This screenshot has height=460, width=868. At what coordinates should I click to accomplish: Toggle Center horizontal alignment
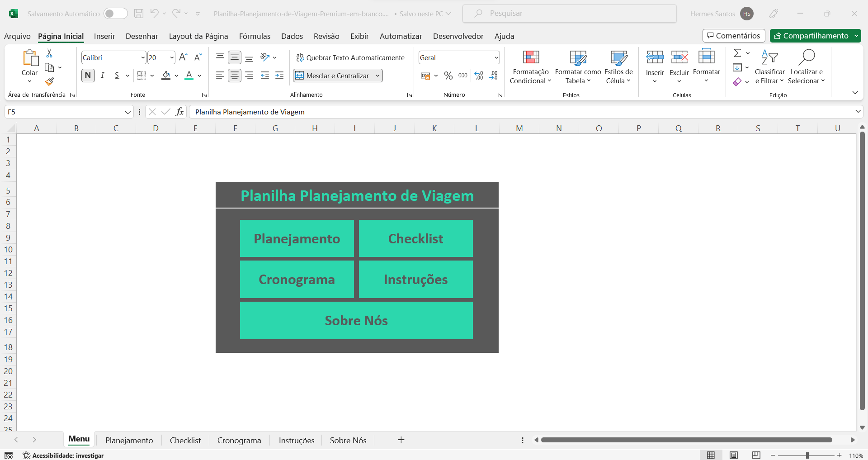235,76
